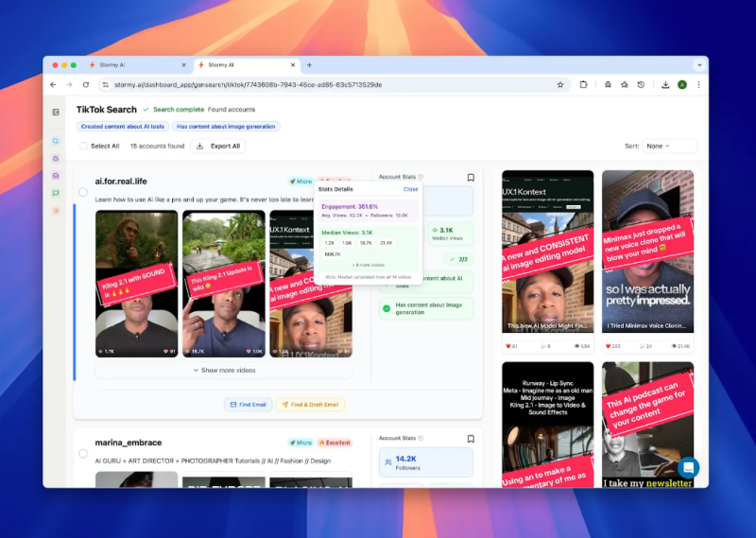Bookmark the ai.for.real.life account

click(x=471, y=178)
